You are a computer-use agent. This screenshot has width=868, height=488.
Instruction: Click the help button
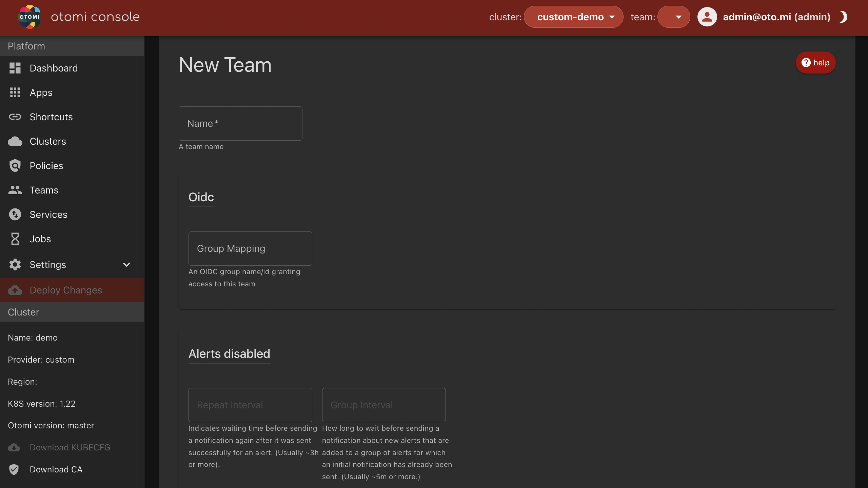(815, 63)
